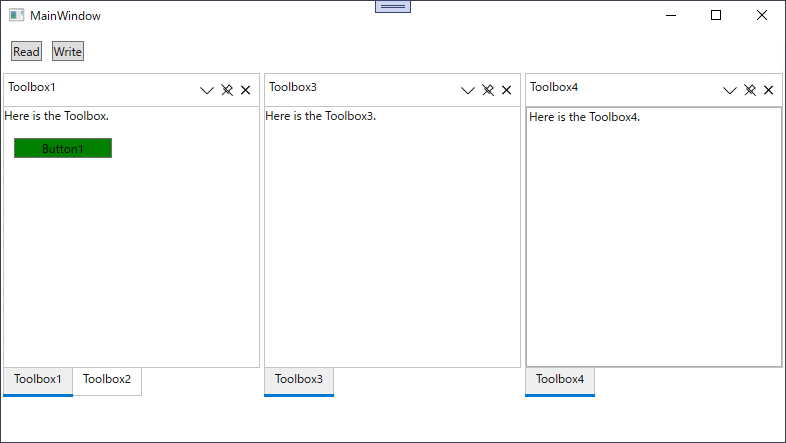Click the MainWindow application icon
The height and width of the screenshot is (443, 786).
coord(17,15)
